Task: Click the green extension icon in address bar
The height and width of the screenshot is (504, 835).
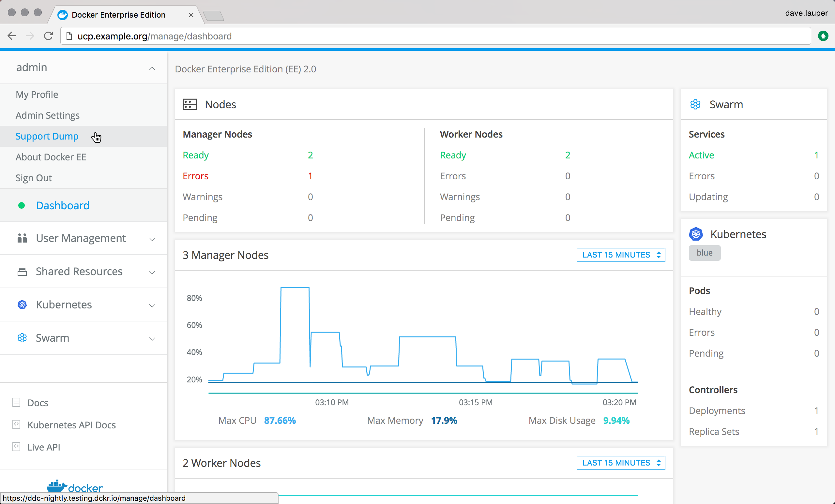Action: pos(823,36)
